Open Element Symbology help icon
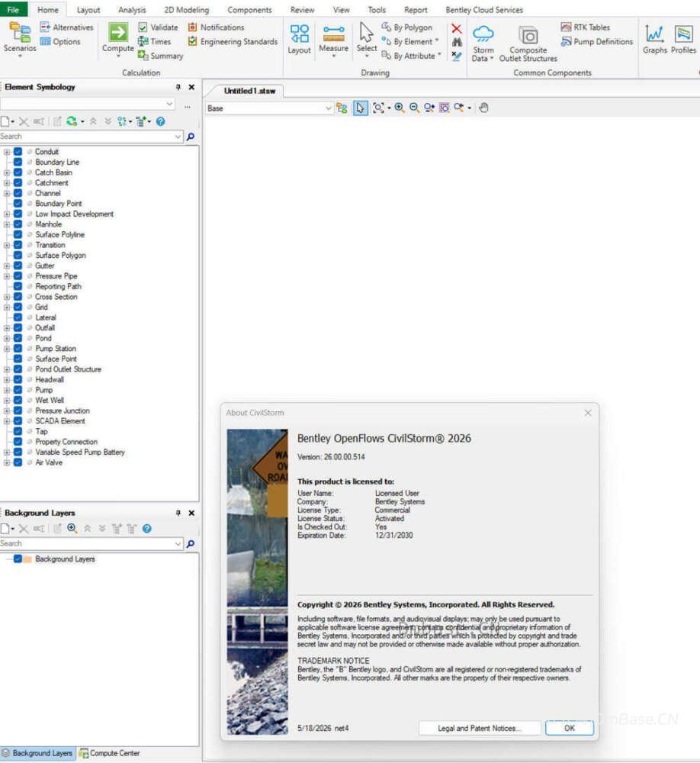Image resolution: width=700 pixels, height=763 pixels. pyautogui.click(x=161, y=121)
